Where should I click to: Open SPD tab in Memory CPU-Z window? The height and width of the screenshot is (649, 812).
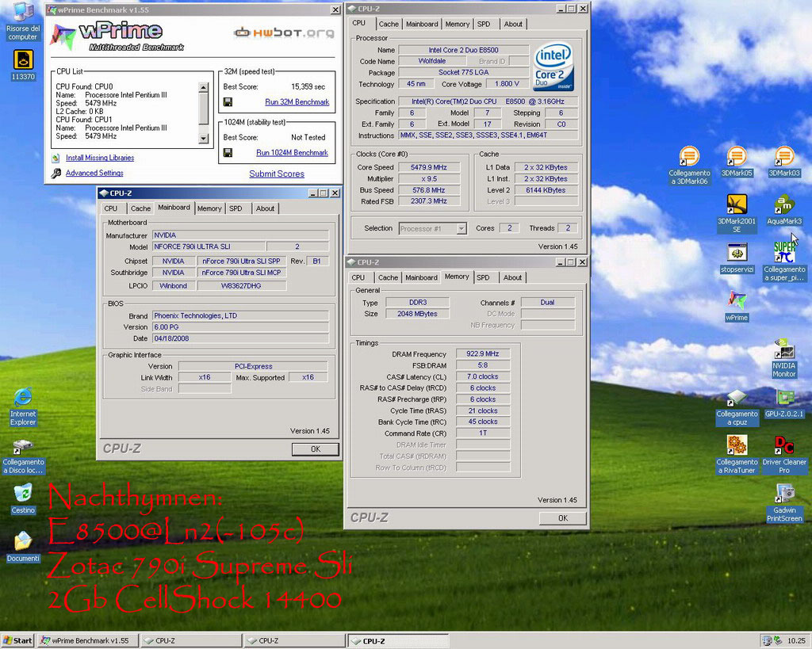(x=483, y=277)
